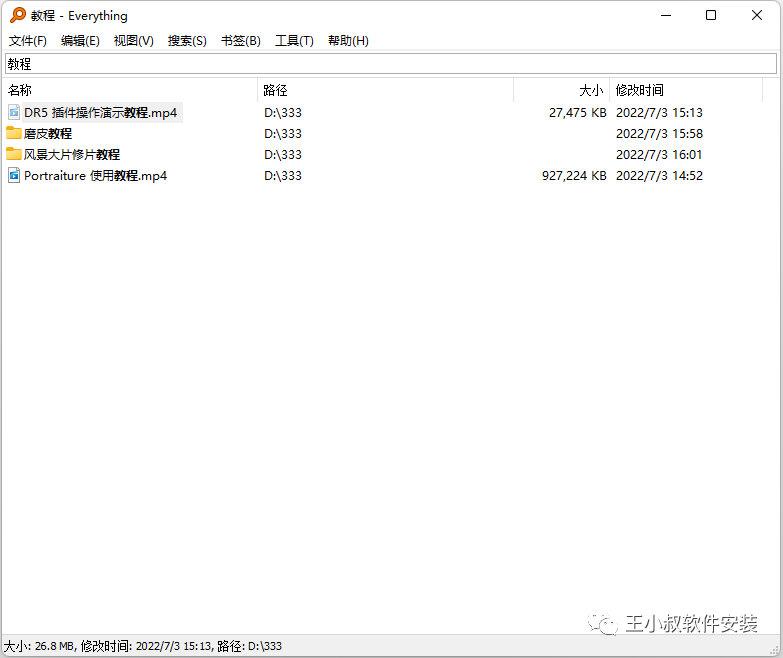783x658 pixels.
Task: Click the D:\333 path of the 风景大片修片教程 row
Action: coord(283,155)
